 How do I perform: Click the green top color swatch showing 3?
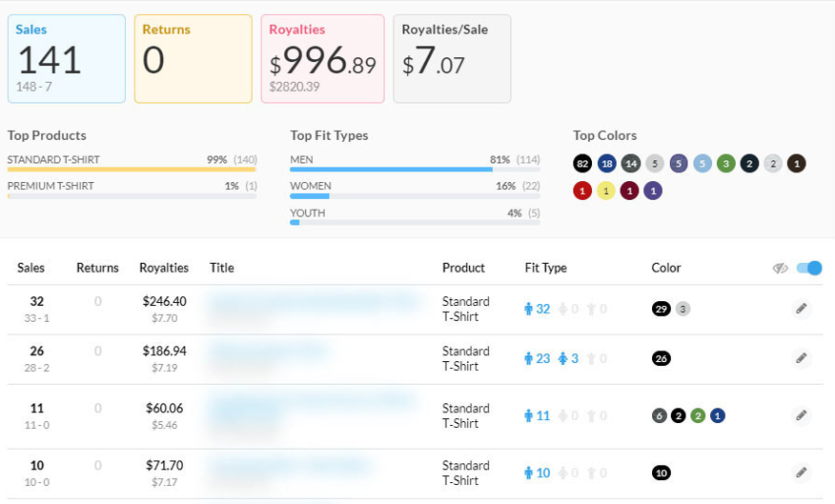(725, 164)
